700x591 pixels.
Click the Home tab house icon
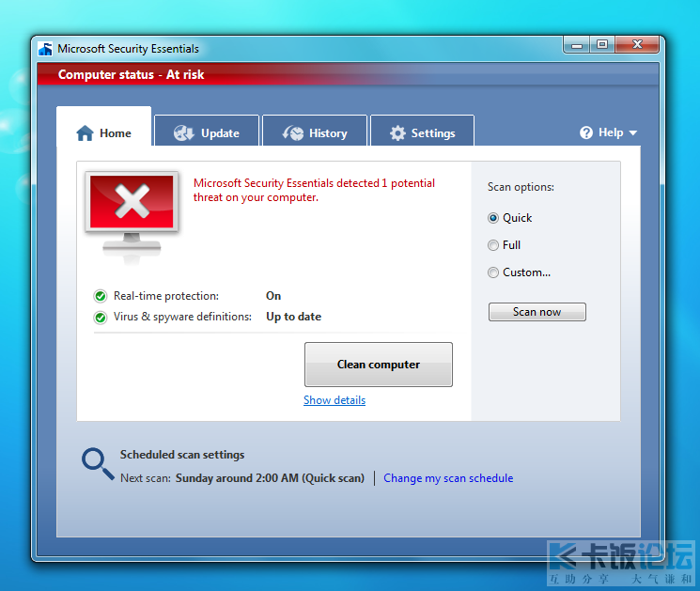(85, 133)
